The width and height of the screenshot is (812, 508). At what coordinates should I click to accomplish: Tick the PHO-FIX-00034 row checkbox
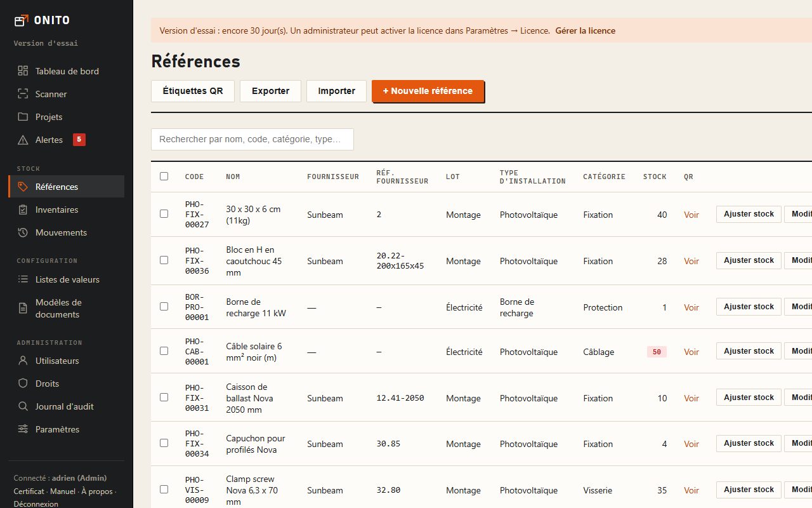point(164,443)
